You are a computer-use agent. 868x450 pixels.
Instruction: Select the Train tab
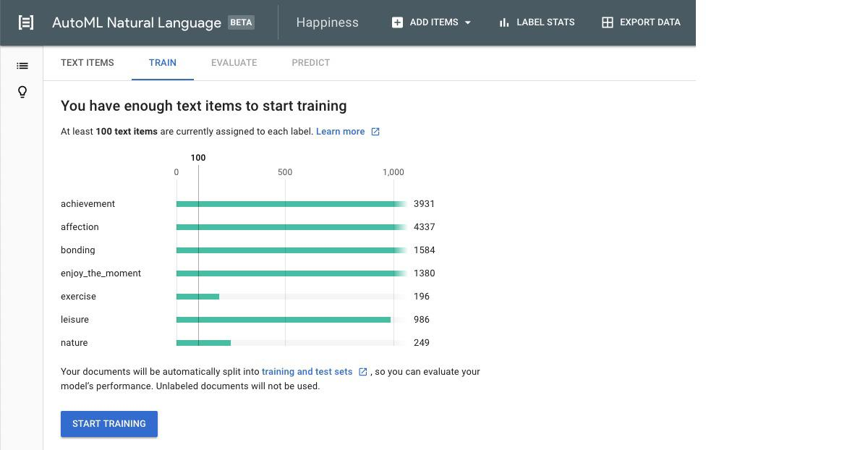(x=163, y=63)
